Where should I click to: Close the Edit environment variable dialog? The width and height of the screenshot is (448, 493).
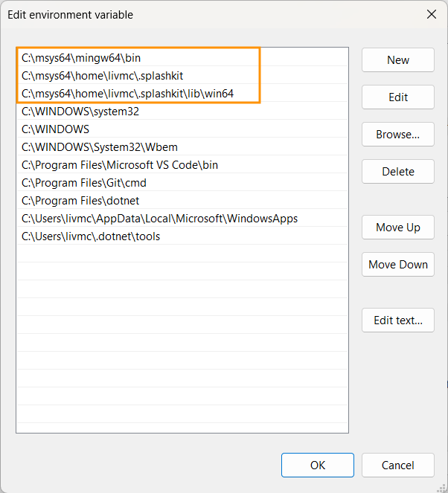click(x=431, y=14)
